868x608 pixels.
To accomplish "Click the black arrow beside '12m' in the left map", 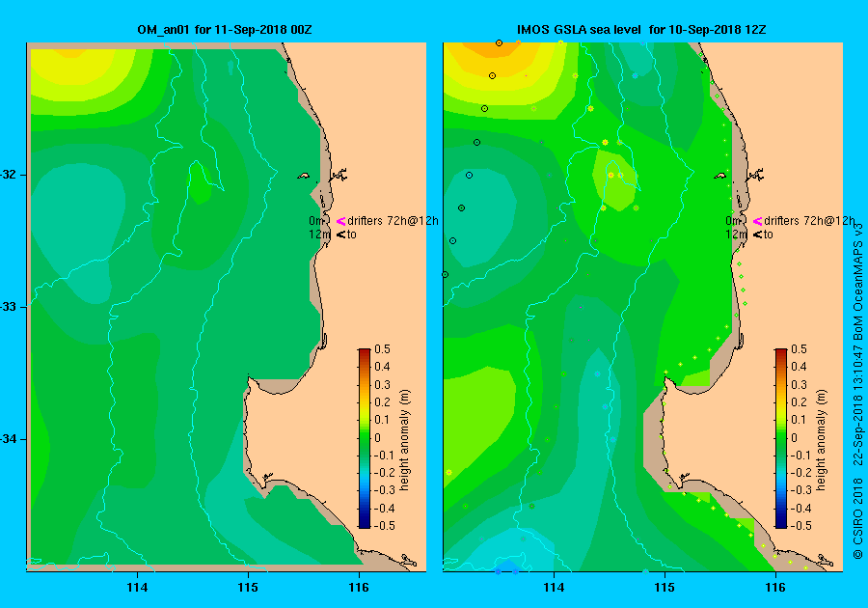I will [341, 235].
